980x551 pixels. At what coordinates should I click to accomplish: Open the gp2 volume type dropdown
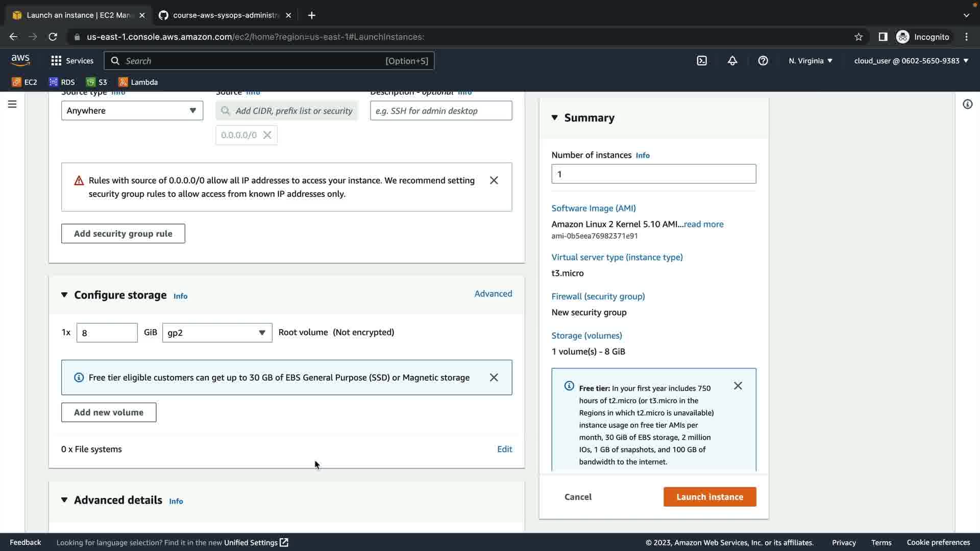click(217, 333)
